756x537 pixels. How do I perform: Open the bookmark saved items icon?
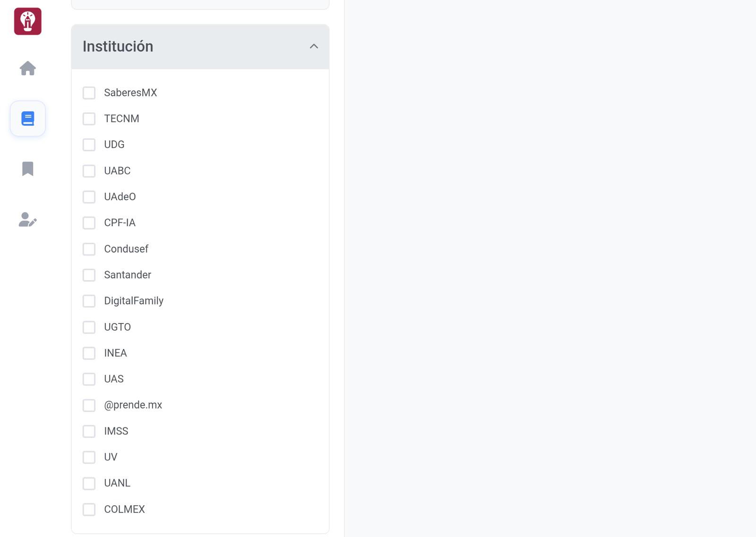click(x=28, y=169)
